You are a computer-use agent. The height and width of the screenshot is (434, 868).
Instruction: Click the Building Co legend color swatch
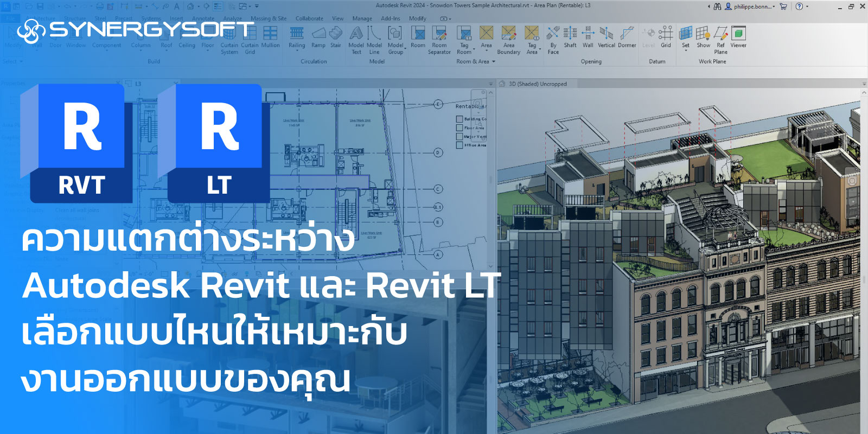click(459, 119)
